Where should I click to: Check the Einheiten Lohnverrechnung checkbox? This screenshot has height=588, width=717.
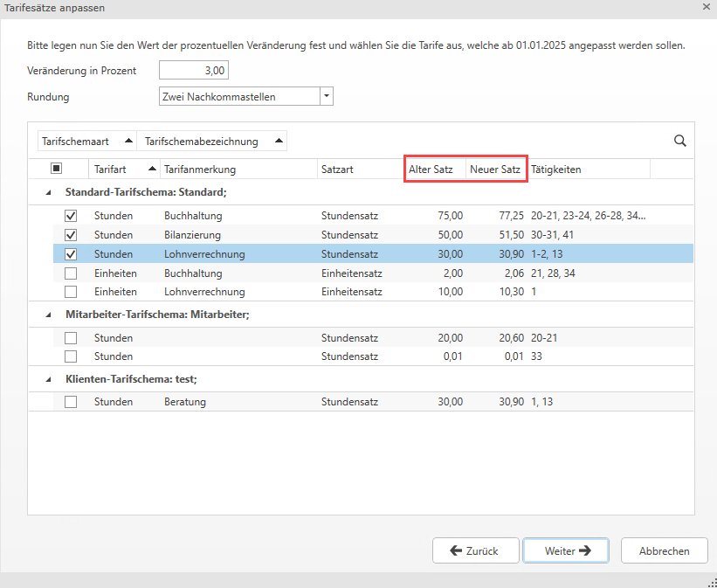(x=71, y=292)
